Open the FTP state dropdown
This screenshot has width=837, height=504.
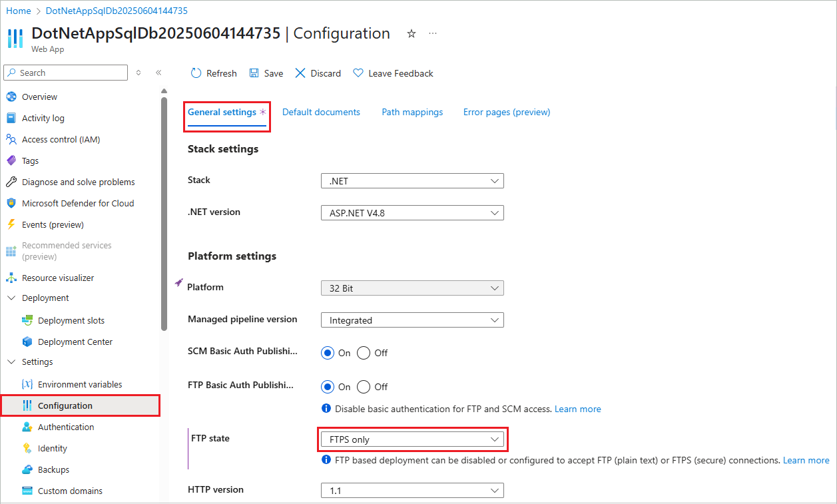pos(412,439)
